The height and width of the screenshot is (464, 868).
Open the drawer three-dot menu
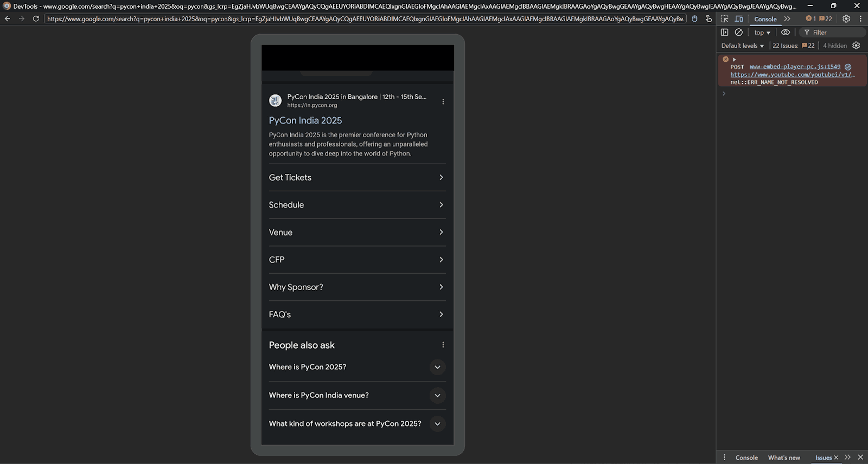pos(724,457)
